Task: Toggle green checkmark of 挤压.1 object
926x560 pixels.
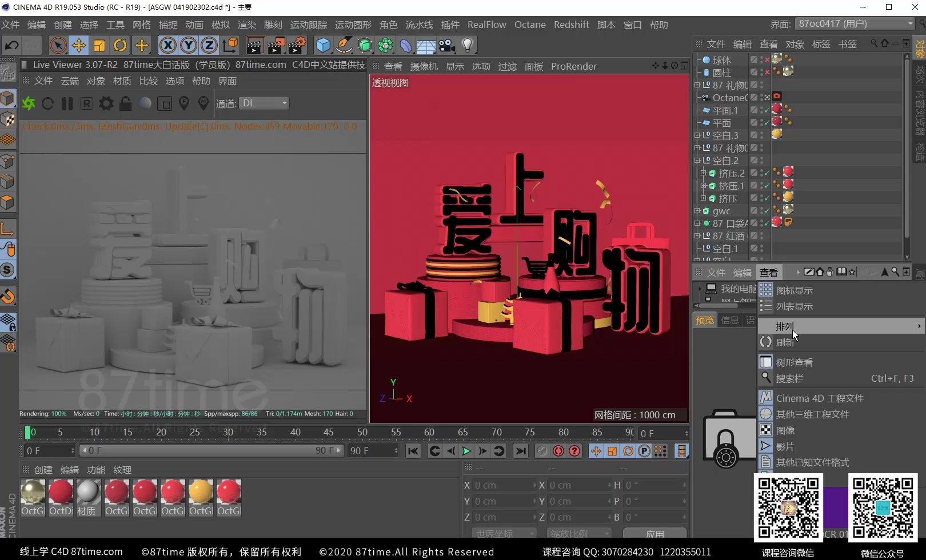Action: click(768, 185)
